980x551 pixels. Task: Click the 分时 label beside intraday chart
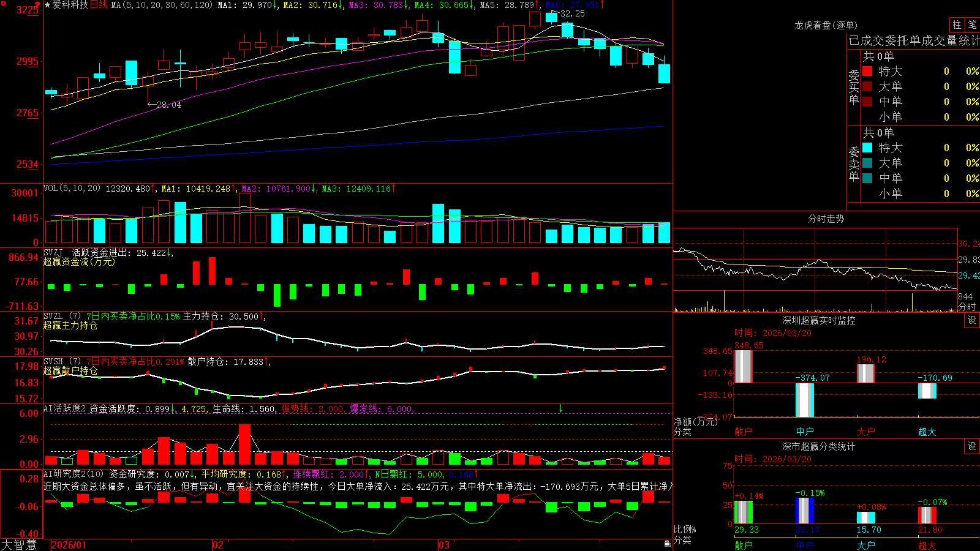click(967, 306)
